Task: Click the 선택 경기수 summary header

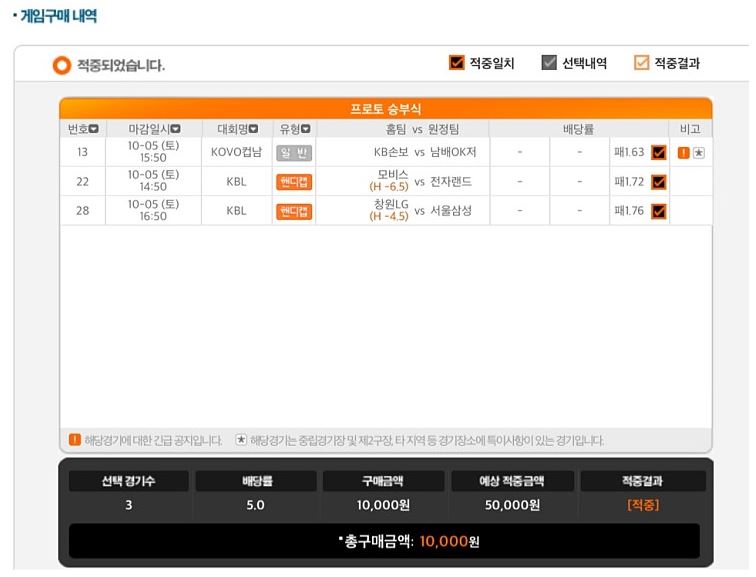Action: (128, 481)
